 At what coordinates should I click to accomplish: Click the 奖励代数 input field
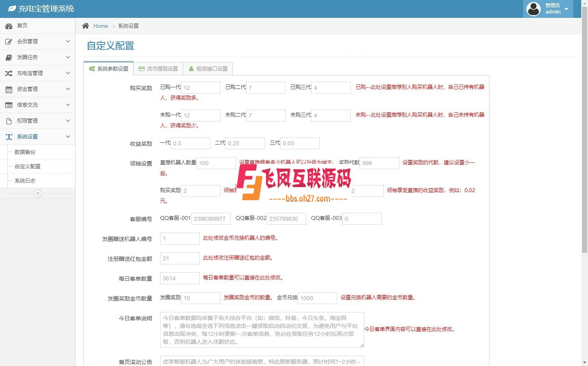(x=379, y=163)
